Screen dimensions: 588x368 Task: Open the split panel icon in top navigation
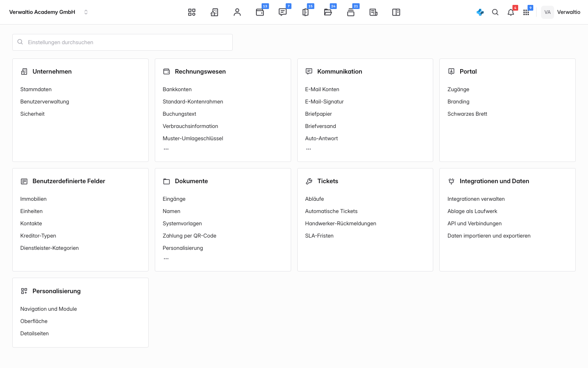pyautogui.click(x=396, y=12)
